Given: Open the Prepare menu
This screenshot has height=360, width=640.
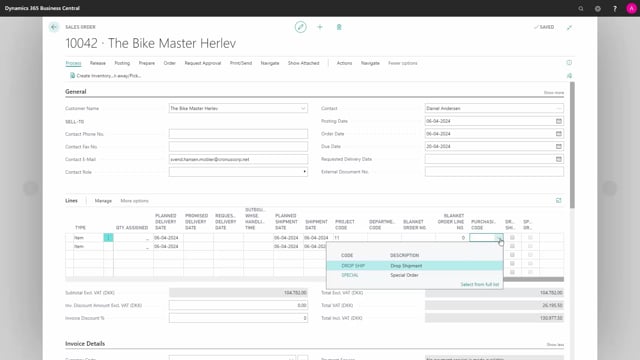Looking at the screenshot, I should (x=147, y=63).
